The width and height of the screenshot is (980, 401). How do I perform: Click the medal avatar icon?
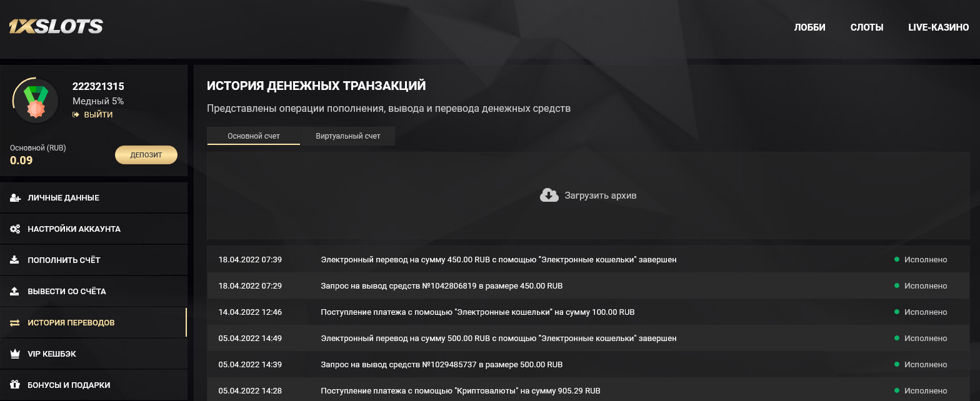[36, 101]
